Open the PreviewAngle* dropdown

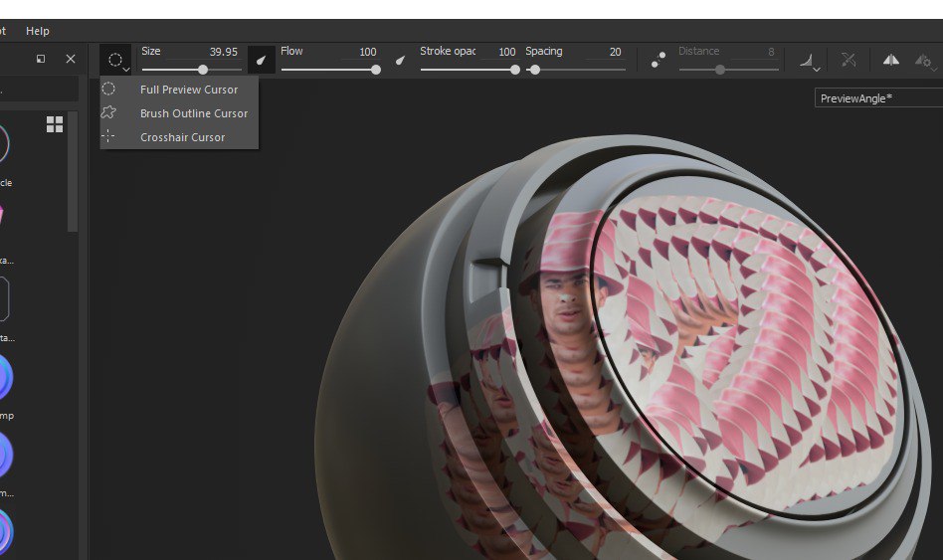(x=878, y=98)
